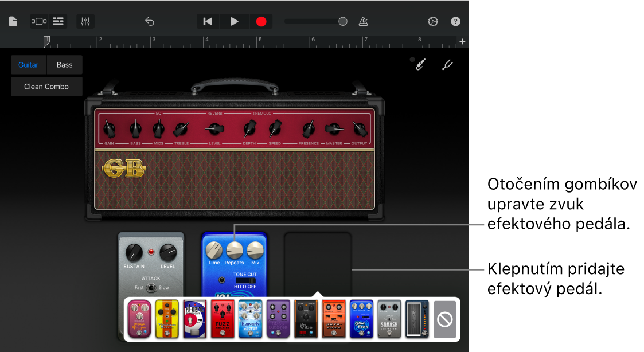
Task: Click the tremolo SPEED knob
Action: [x=275, y=129]
